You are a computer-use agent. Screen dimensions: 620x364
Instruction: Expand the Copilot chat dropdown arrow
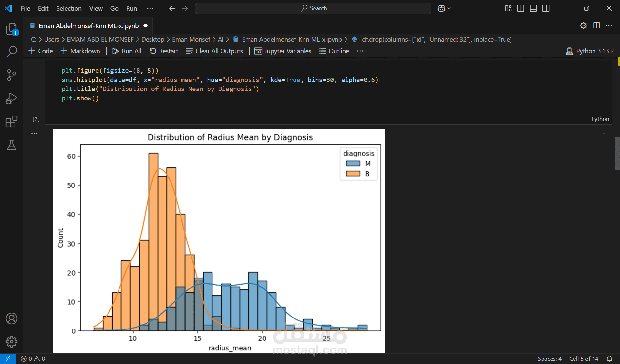coord(449,9)
